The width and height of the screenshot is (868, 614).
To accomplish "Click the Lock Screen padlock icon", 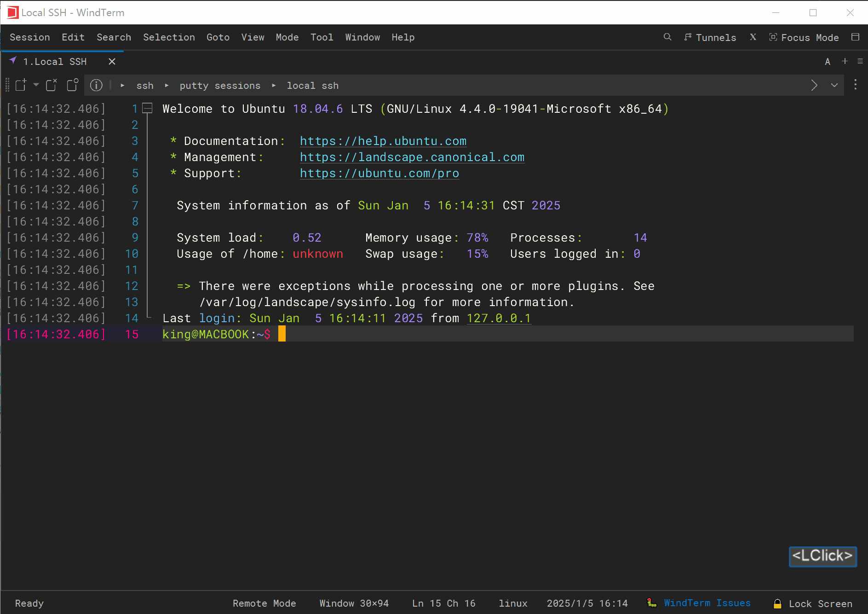I will pos(777,603).
